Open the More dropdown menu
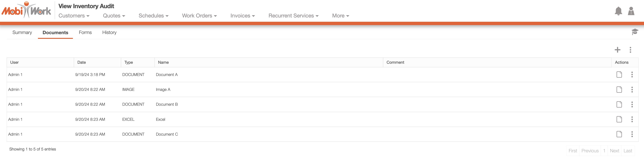The height and width of the screenshot is (162, 644). pyautogui.click(x=340, y=16)
